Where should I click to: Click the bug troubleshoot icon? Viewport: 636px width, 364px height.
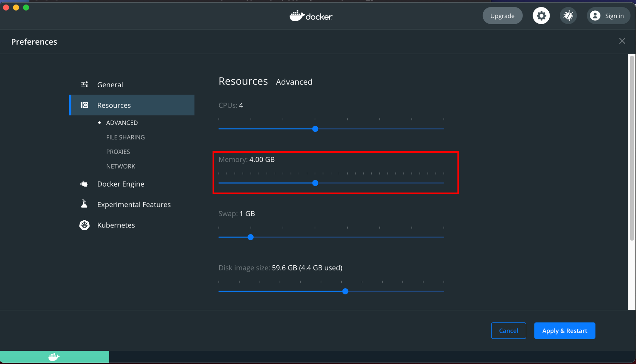pyautogui.click(x=568, y=16)
